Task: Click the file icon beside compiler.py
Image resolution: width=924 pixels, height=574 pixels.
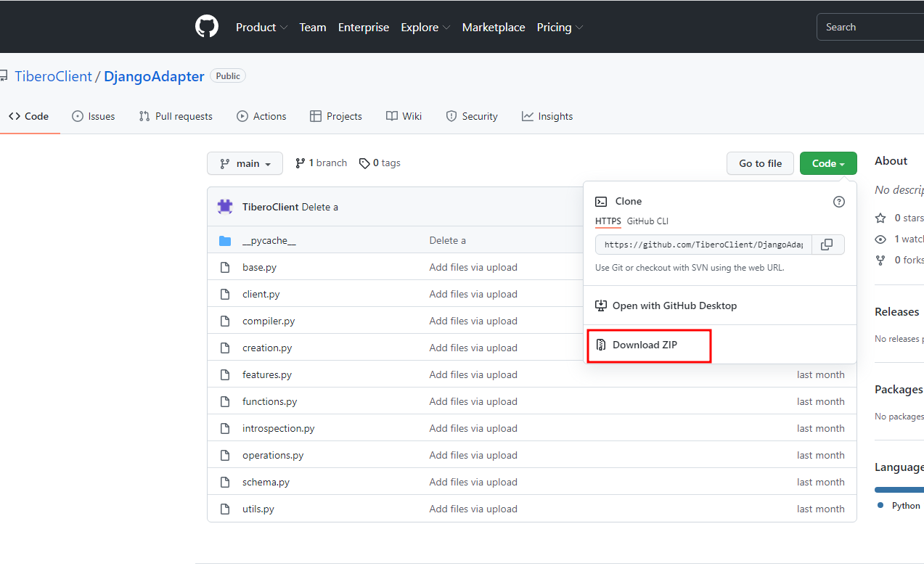Action: click(225, 321)
